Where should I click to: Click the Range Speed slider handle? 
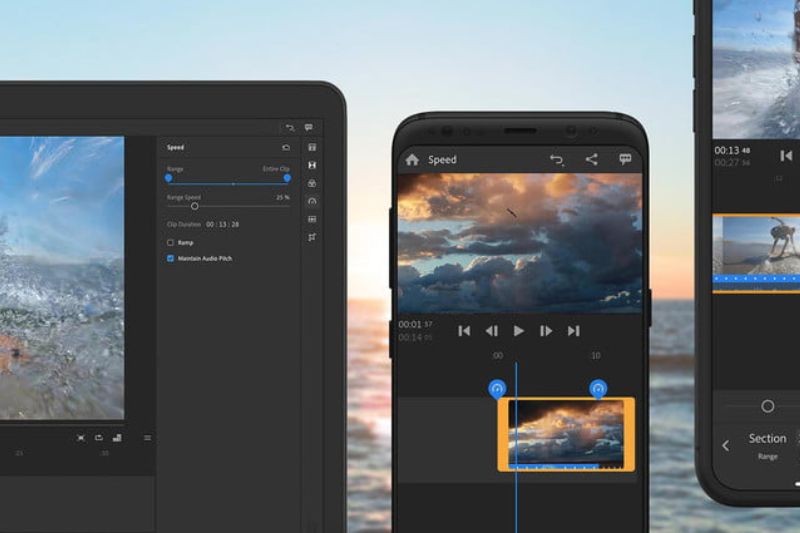click(x=195, y=206)
